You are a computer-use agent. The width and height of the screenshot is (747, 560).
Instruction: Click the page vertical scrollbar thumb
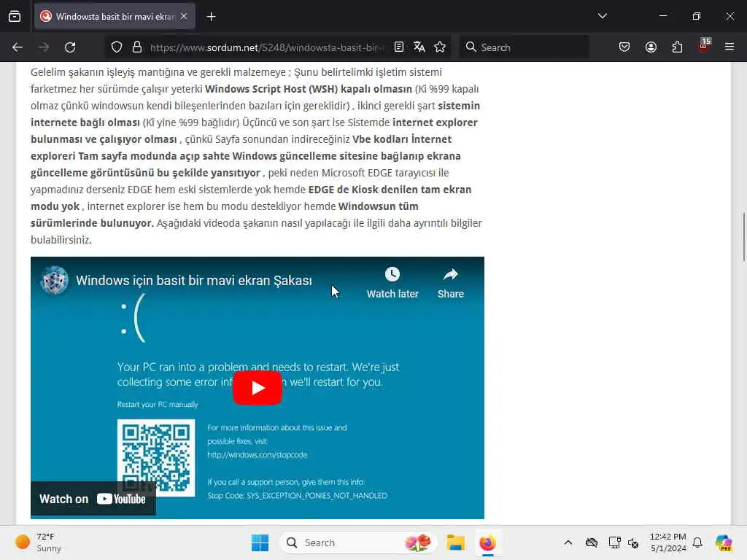[x=743, y=237]
